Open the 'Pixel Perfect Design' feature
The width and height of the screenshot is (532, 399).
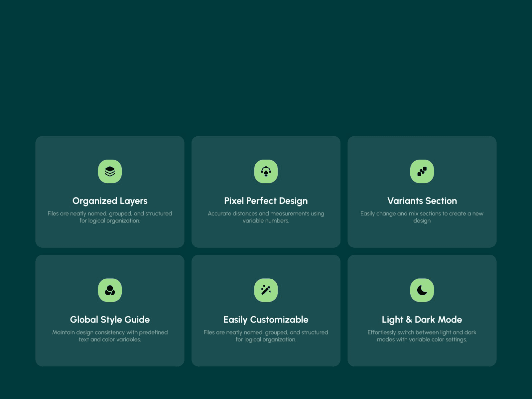[266, 201]
